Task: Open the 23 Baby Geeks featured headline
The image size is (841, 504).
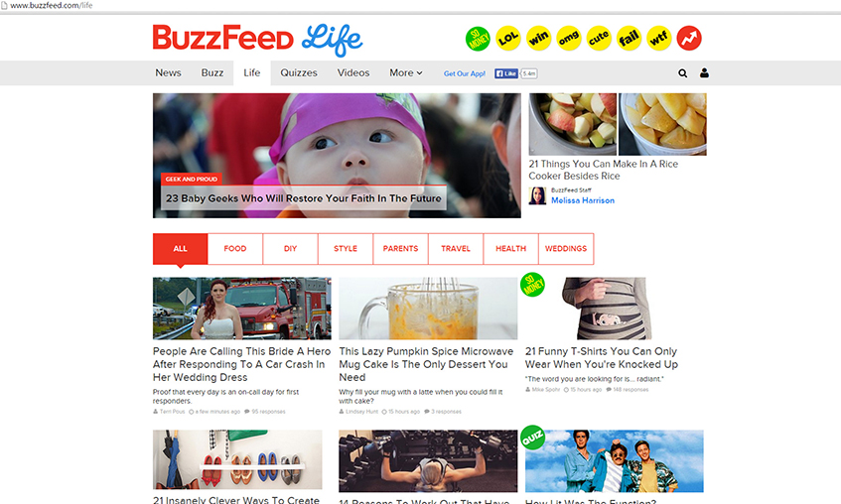Action: [304, 198]
